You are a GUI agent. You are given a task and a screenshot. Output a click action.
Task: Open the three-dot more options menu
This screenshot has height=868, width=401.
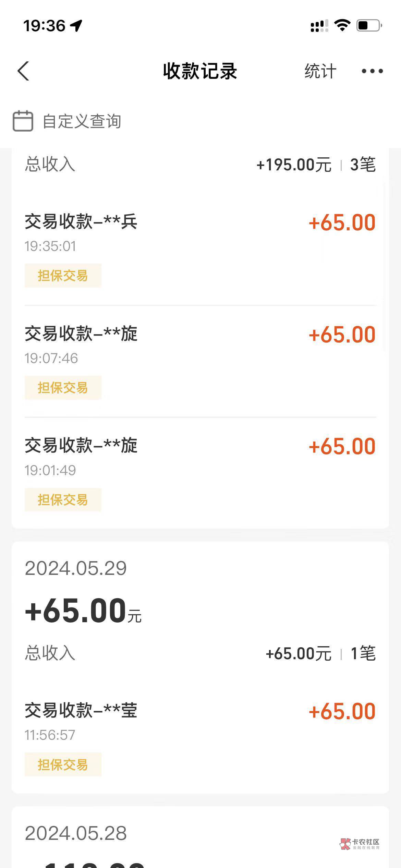(372, 71)
